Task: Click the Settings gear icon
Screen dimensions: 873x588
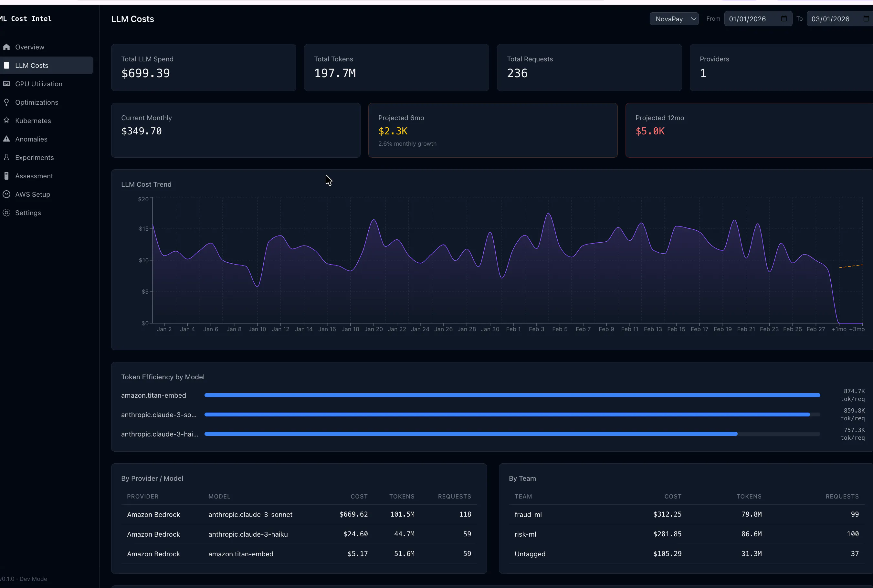Action: [x=6, y=213]
